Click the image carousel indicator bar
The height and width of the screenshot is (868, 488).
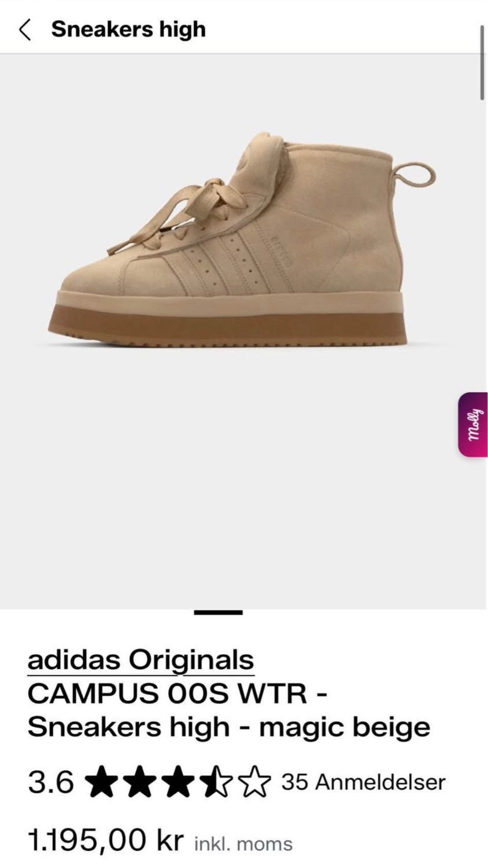(x=219, y=612)
